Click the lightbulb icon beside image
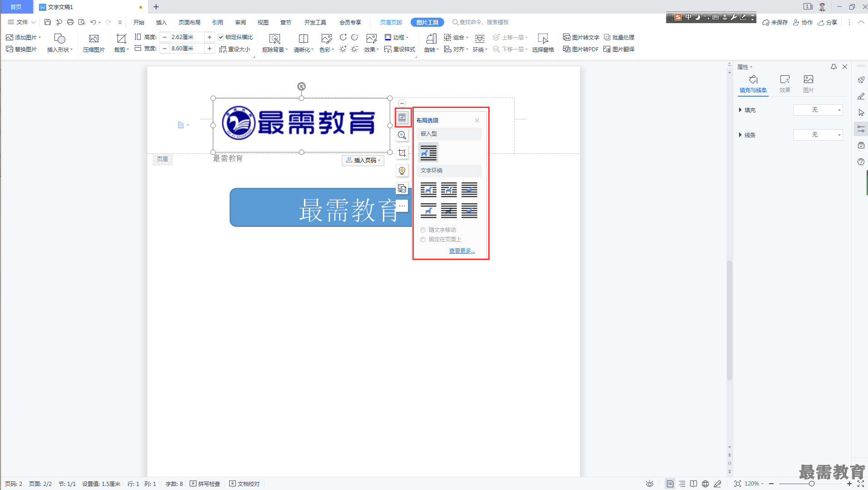This screenshot has height=490, width=868. coord(402,171)
